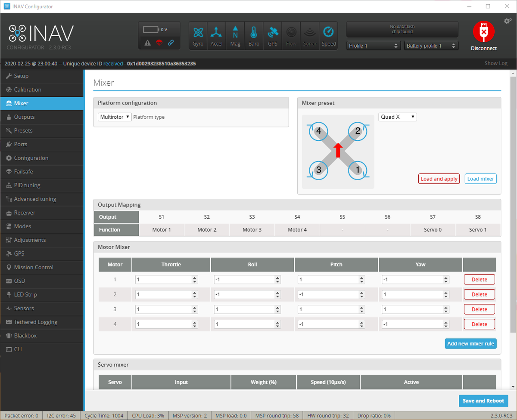Open the Failsafe tab

click(42, 171)
